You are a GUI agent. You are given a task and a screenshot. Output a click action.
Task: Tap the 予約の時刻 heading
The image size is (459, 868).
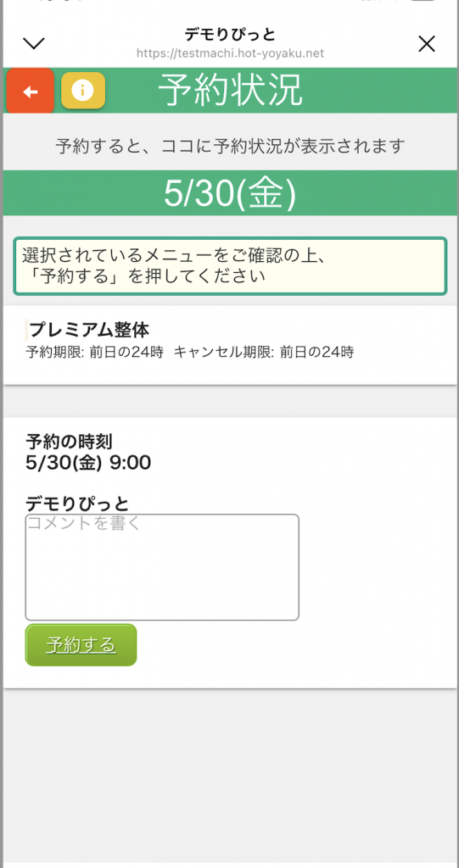coord(70,441)
